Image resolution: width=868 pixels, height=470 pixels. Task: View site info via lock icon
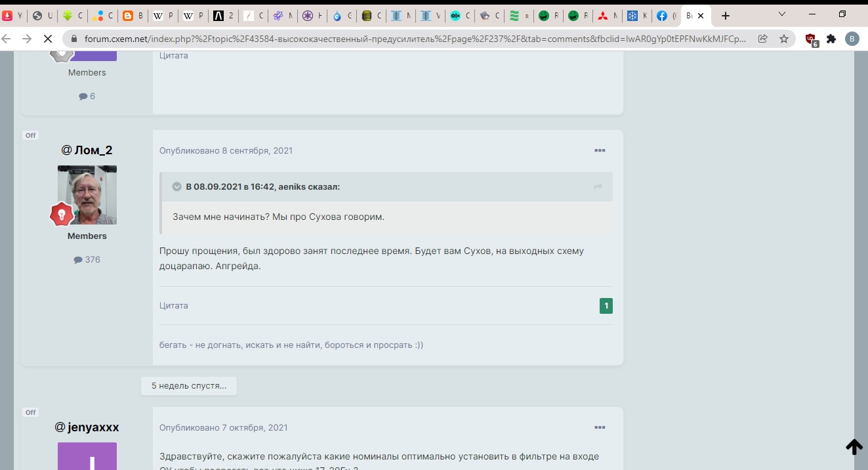pos(73,39)
